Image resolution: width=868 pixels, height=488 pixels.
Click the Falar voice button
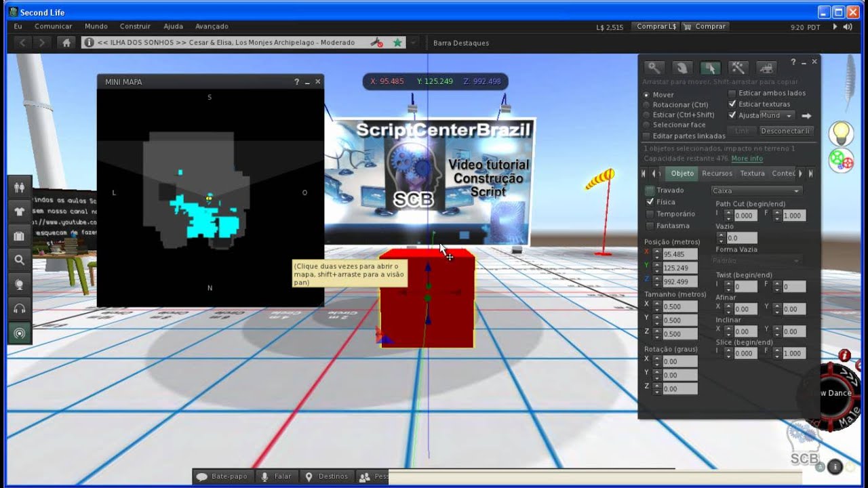277,476
